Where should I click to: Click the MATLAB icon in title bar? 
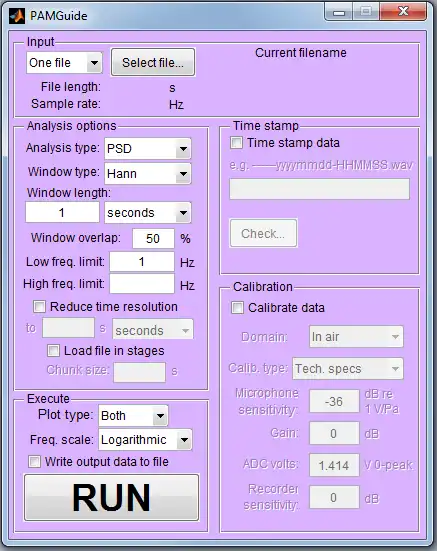tap(17, 16)
